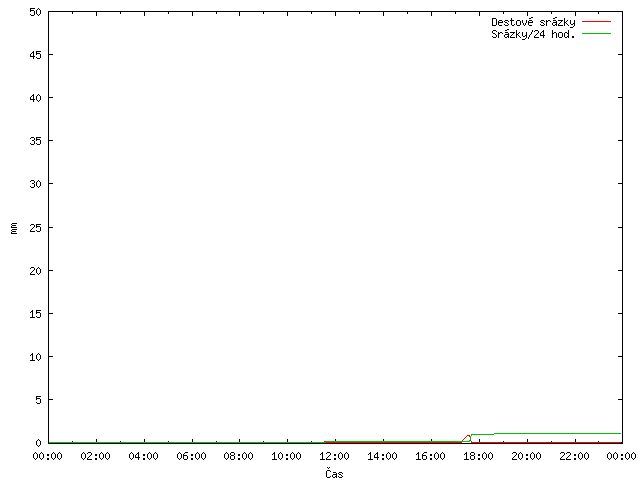Click the x-axis time label 02:00

click(x=96, y=456)
